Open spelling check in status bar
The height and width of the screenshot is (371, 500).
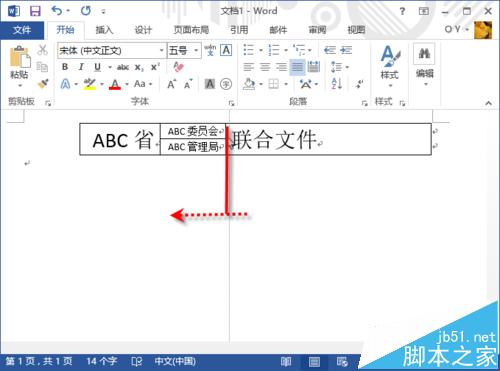pos(136,362)
